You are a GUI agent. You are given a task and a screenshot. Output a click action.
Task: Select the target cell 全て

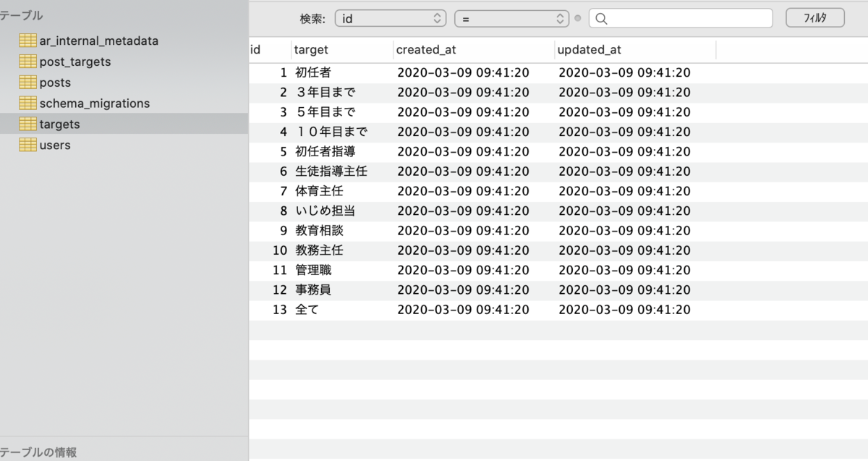tap(307, 310)
